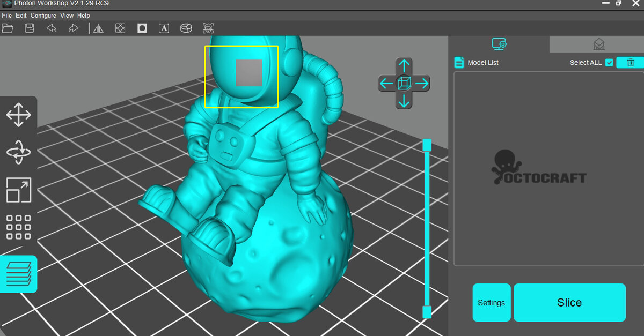This screenshot has width=644, height=336.
Task: Rotate the view right with the navigation arrow
Action: [422, 83]
